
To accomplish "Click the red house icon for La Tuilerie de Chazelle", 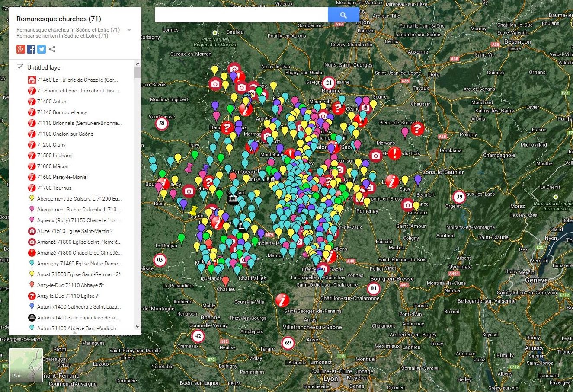I will 32,80.
